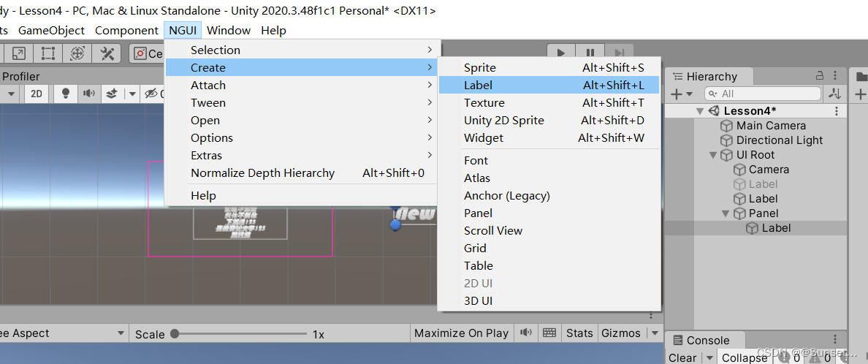868x364 pixels.
Task: Select the Scale tool in toolbar
Action: (x=18, y=53)
